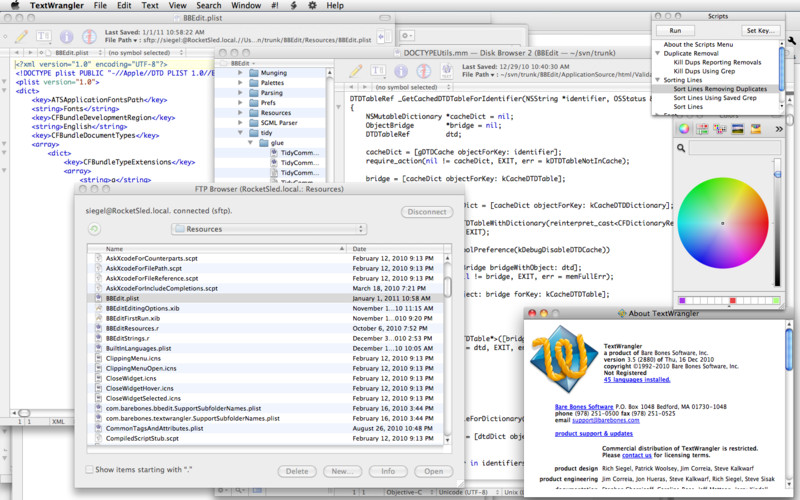Select the color sliders mode in Colors panel
This screenshot has width=800, height=500.
pos(702,129)
